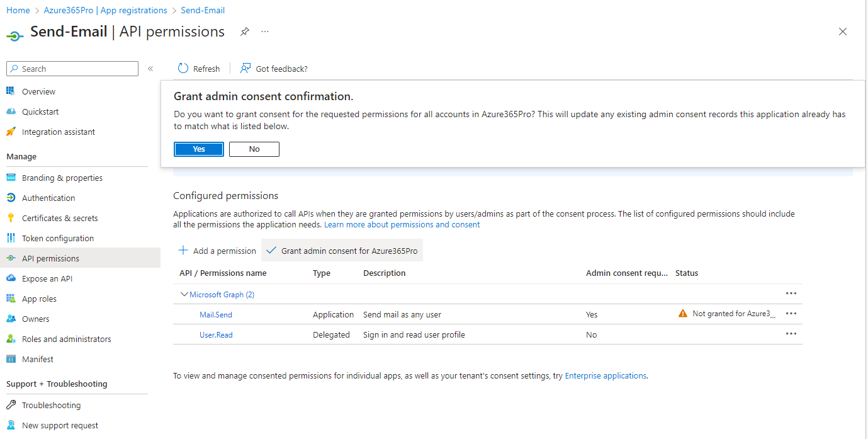The width and height of the screenshot is (868, 439).
Task: Open Learn more about permissions and consent
Action: 402,224
